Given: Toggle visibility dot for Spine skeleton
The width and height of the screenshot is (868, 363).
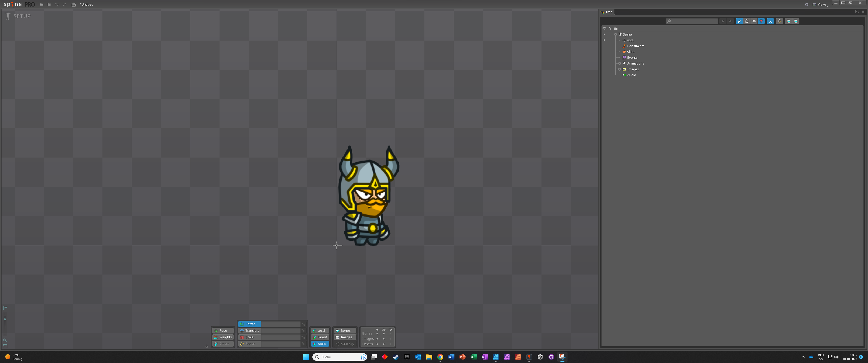Looking at the screenshot, I should point(604,34).
